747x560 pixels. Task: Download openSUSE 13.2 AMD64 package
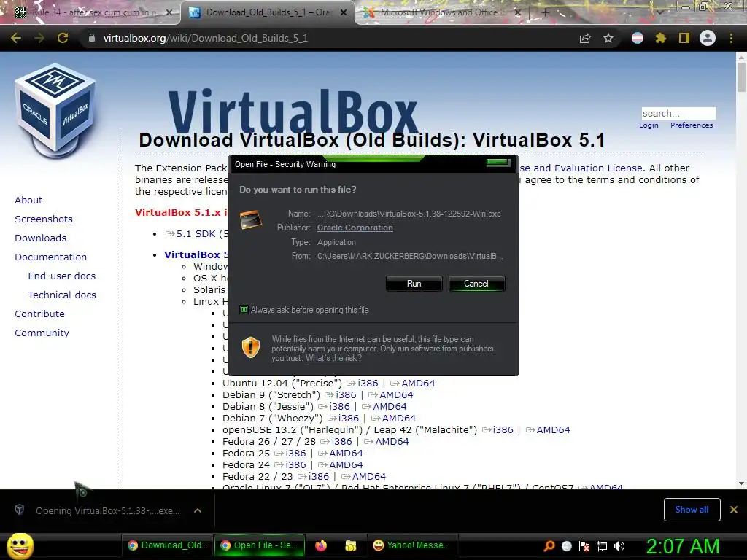[553, 430]
